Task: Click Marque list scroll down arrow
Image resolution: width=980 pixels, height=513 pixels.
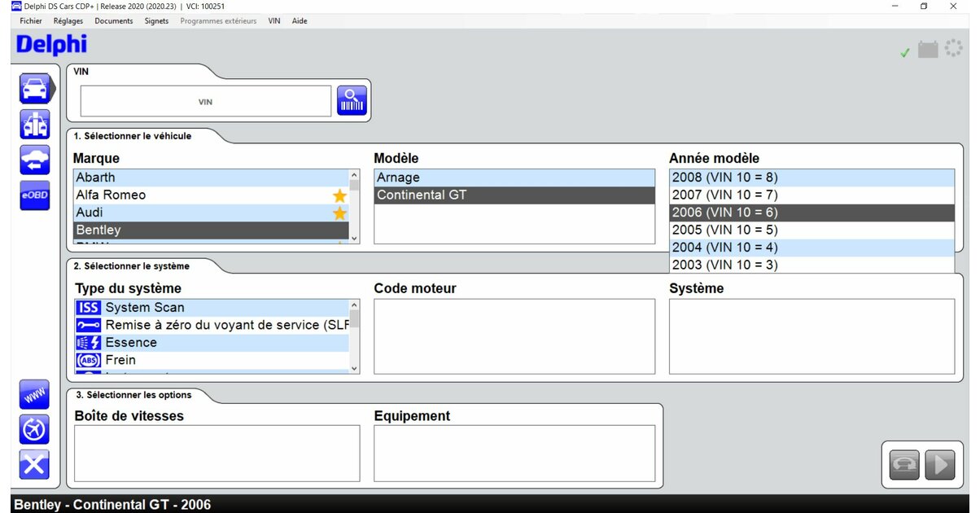Action: 354,238
